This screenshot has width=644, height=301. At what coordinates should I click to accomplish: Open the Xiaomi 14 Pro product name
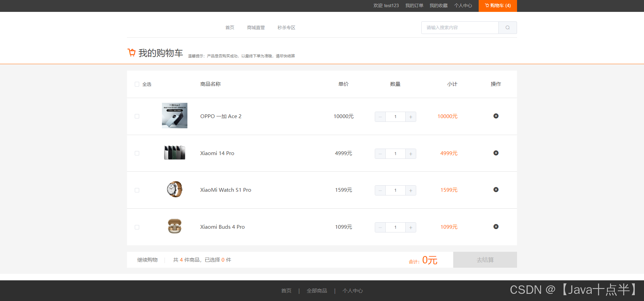point(217,153)
